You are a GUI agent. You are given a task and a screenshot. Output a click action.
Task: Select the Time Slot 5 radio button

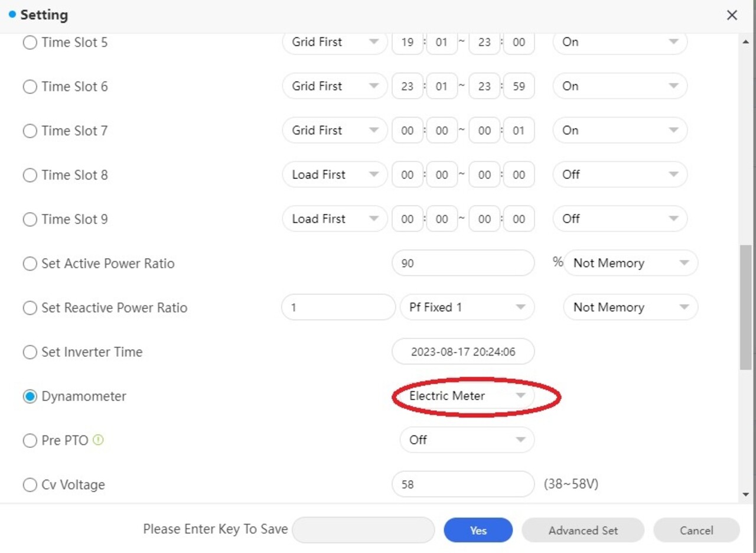click(x=30, y=43)
